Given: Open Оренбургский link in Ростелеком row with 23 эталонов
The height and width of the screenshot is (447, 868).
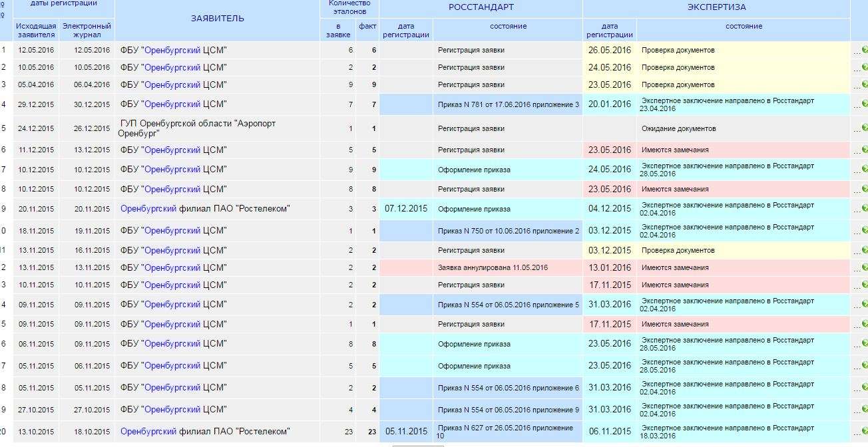Looking at the screenshot, I should click(148, 432).
